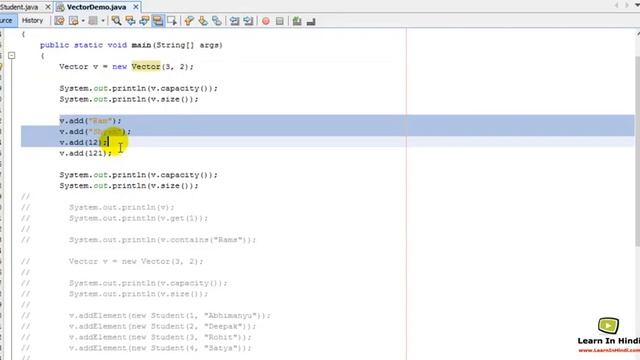Switch to the Student.java tab
Image resolution: width=640 pixels, height=360 pixels.
[x=19, y=7]
